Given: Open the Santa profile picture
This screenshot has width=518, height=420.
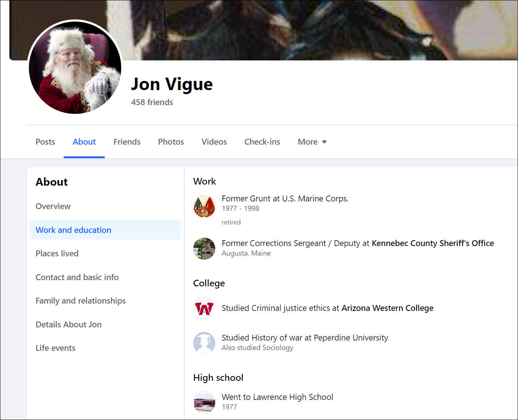Looking at the screenshot, I should [75, 67].
